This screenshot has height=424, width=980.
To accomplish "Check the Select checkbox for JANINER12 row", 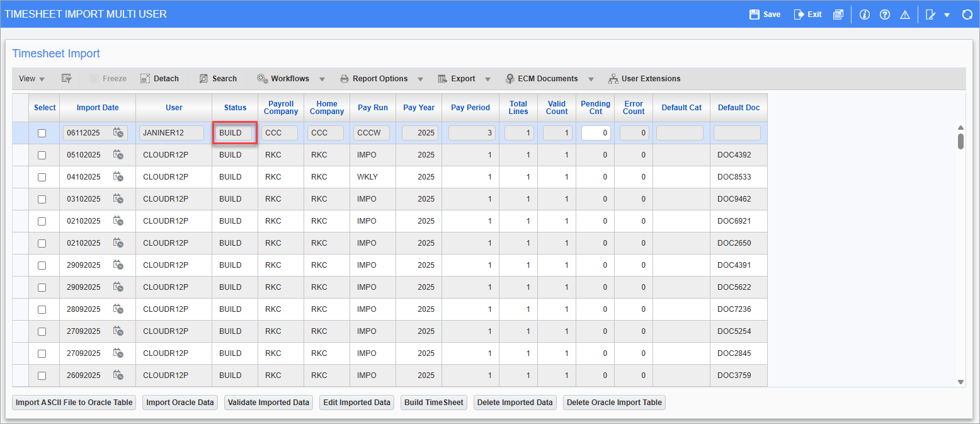I will (x=42, y=133).
